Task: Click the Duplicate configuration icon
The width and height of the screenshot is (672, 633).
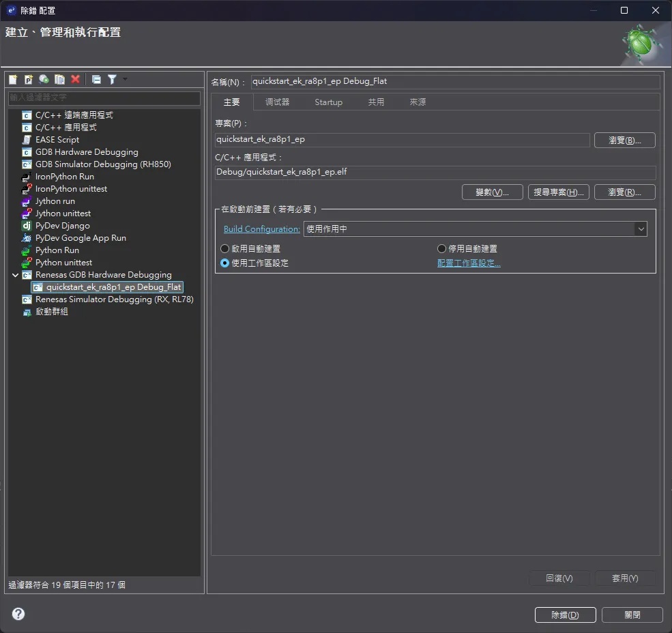Action: tap(59, 79)
